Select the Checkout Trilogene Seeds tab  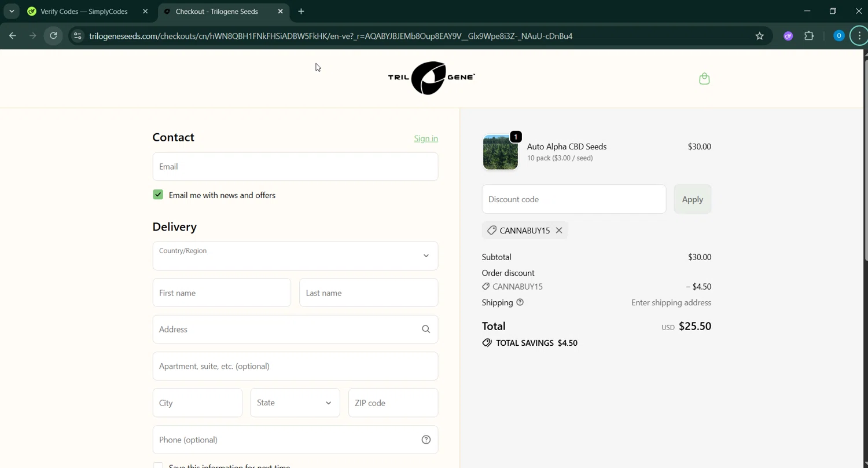223,12
